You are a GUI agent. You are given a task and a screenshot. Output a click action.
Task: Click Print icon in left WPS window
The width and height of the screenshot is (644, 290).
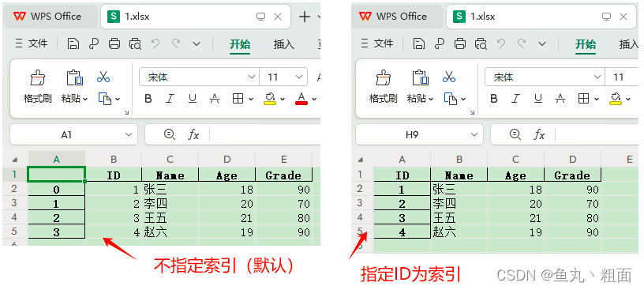pos(114,43)
